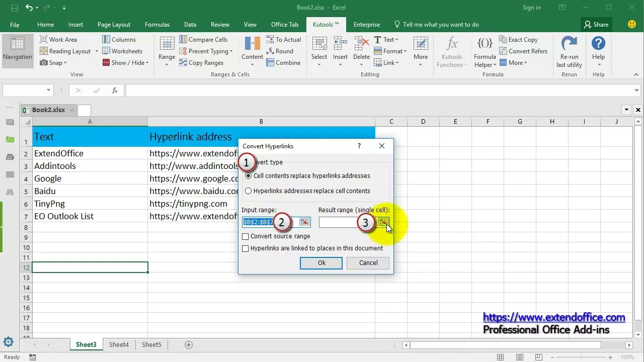Open Kutools Help

598,52
